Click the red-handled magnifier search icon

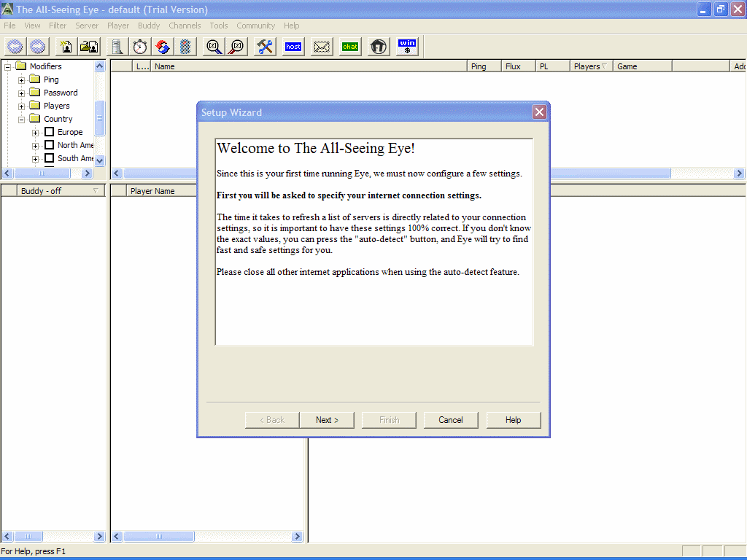pos(236,47)
